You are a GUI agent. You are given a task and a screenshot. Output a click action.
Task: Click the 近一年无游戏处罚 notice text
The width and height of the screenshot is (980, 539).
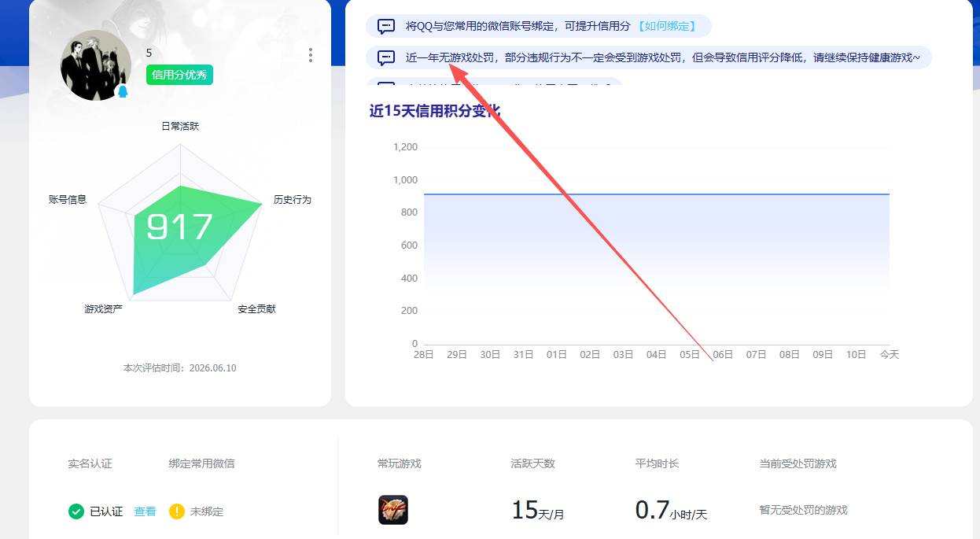[x=662, y=57]
